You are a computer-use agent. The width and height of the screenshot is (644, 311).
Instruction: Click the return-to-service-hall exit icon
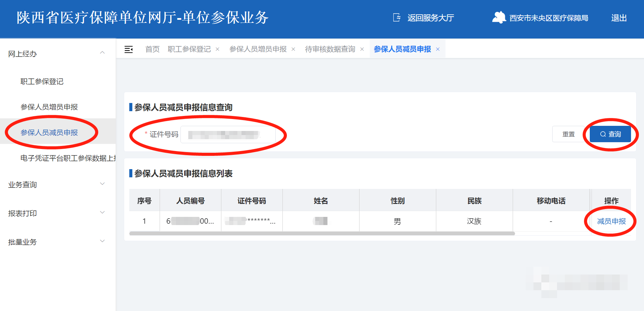[x=397, y=18]
